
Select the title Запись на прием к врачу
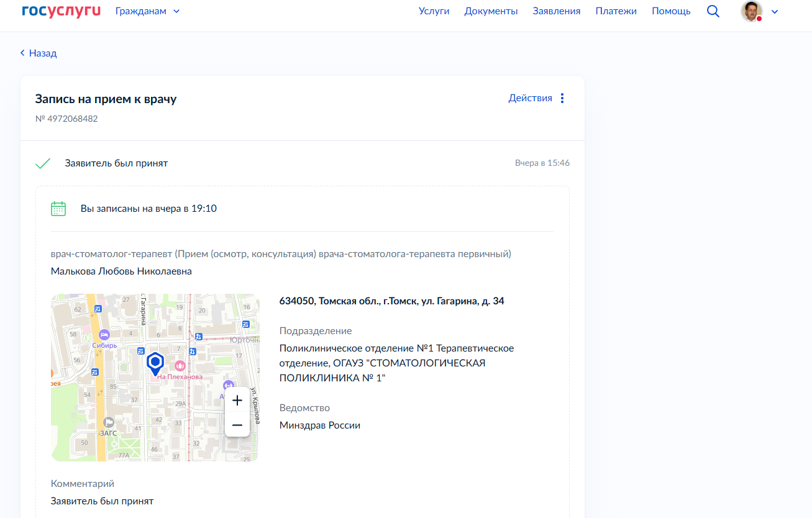click(x=106, y=99)
